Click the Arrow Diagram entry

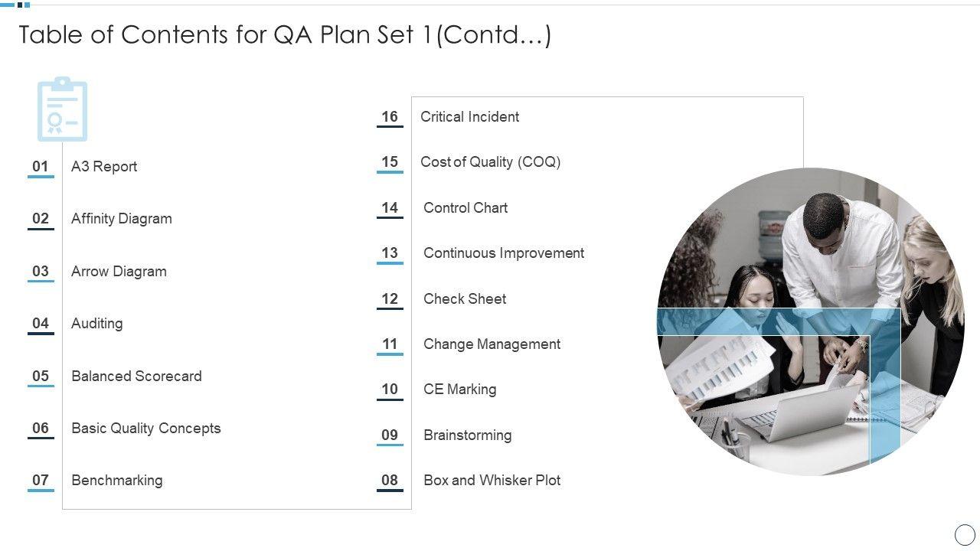pos(119,272)
